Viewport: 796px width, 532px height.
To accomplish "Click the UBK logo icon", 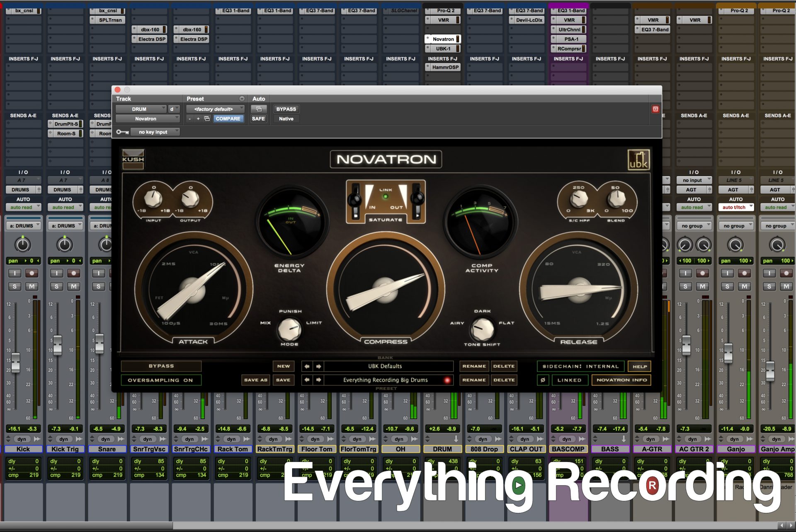I will point(638,160).
